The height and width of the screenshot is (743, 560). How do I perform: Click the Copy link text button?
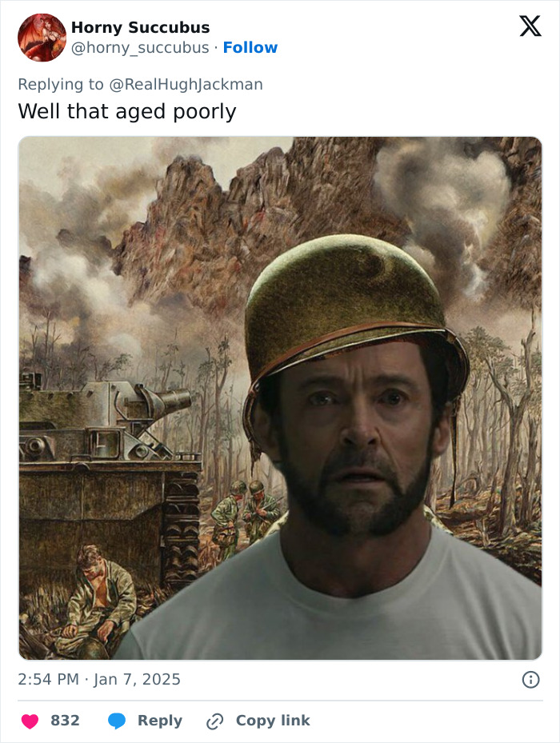tap(273, 721)
